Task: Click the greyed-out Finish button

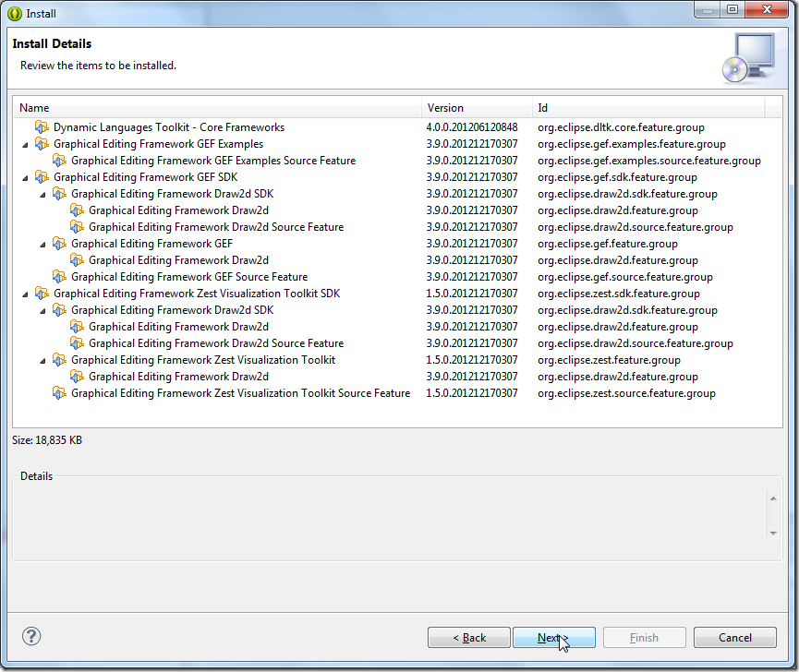Action: click(x=645, y=637)
